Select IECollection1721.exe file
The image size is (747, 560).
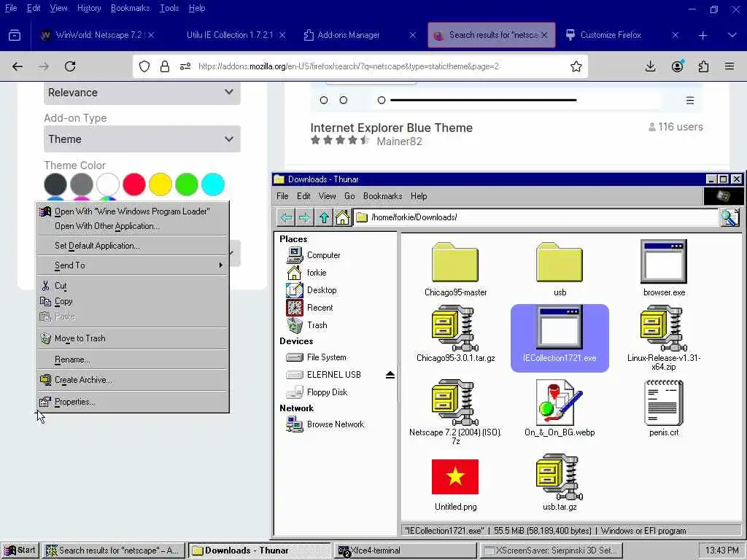tap(560, 338)
